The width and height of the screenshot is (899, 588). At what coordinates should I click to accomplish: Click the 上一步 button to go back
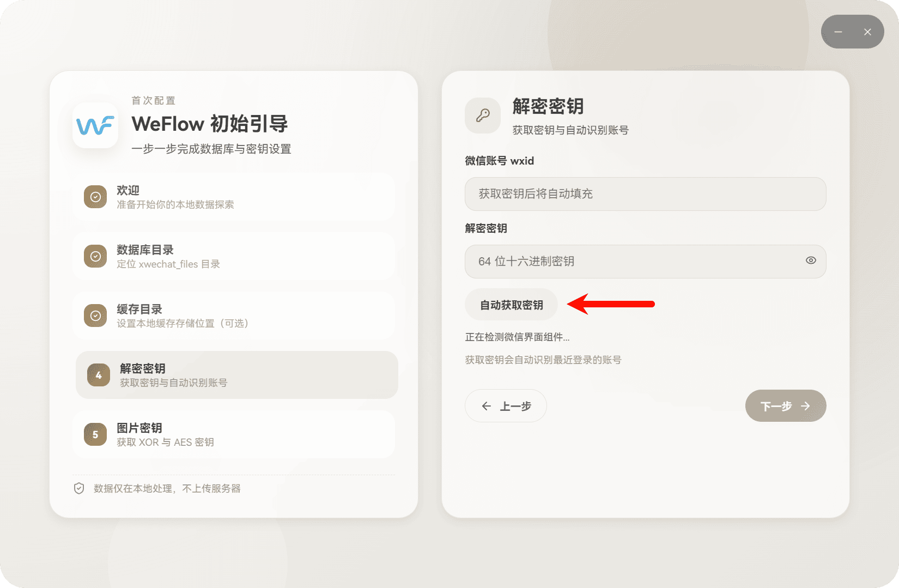[x=506, y=406]
